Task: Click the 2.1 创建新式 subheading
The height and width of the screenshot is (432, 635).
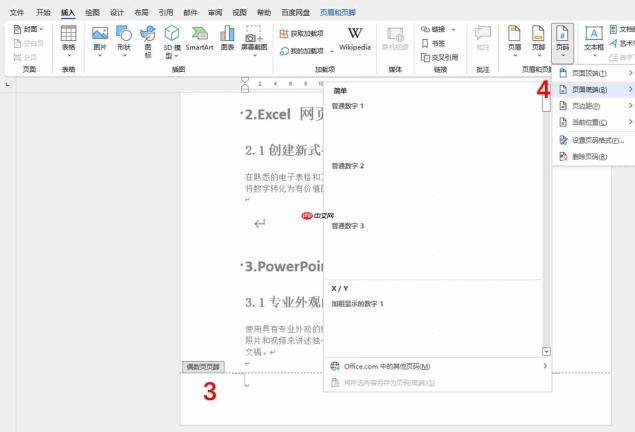Action: pos(283,151)
